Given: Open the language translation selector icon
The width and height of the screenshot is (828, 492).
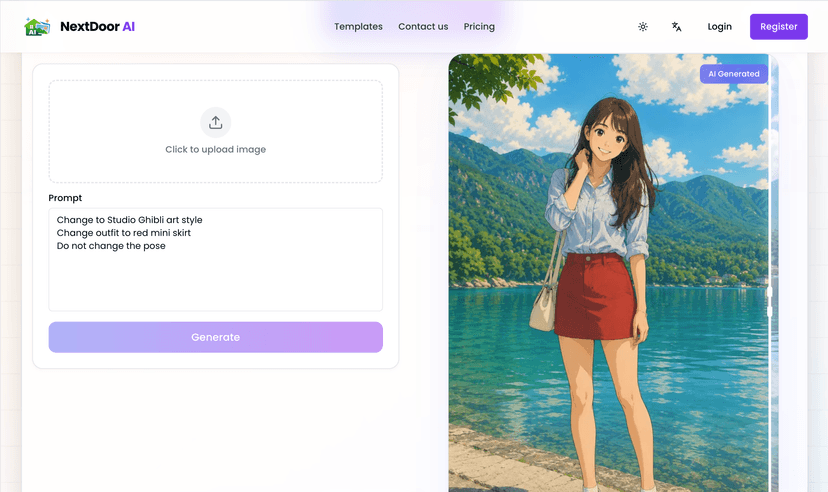Looking at the screenshot, I should click(x=676, y=26).
